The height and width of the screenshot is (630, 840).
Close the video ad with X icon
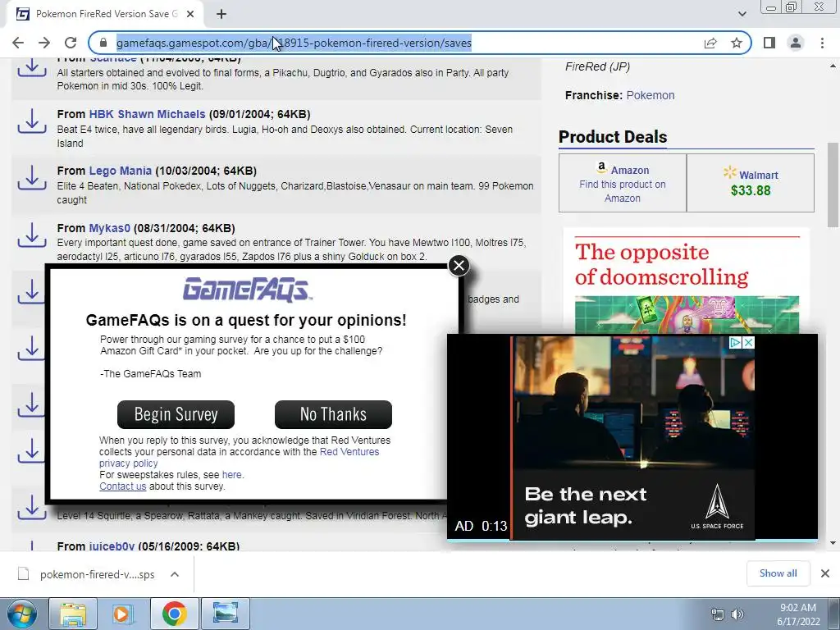coord(749,342)
